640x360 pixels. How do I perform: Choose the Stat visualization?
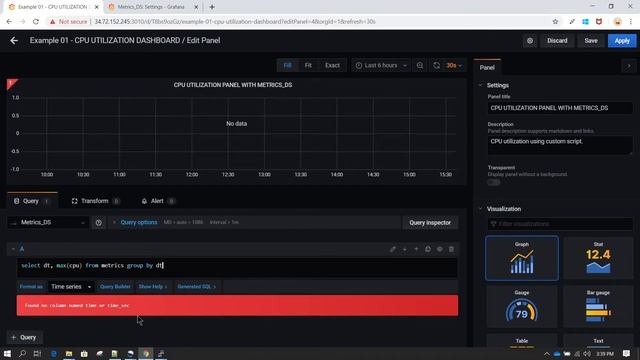coord(598,258)
